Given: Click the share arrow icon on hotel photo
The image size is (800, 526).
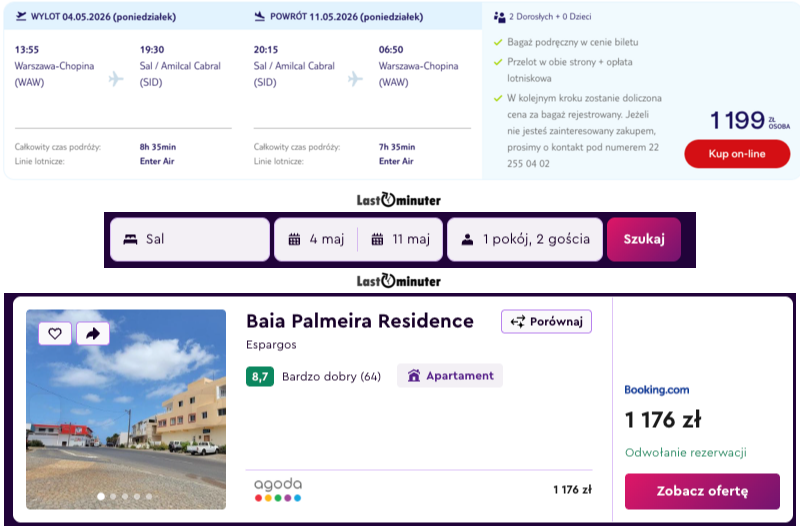Looking at the screenshot, I should click(92, 334).
